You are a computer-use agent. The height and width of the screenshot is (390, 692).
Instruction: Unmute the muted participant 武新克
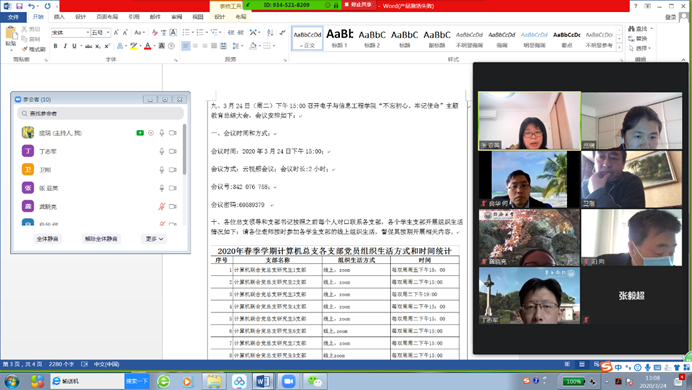coord(162,206)
